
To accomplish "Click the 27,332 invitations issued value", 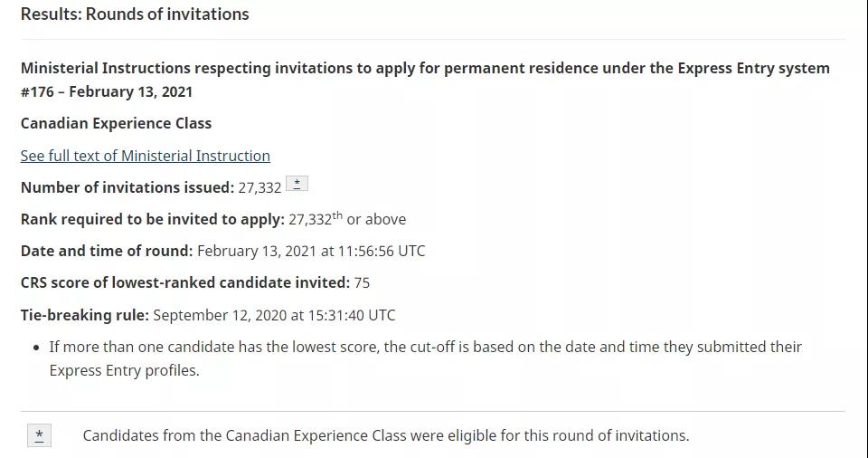I will (259, 187).
